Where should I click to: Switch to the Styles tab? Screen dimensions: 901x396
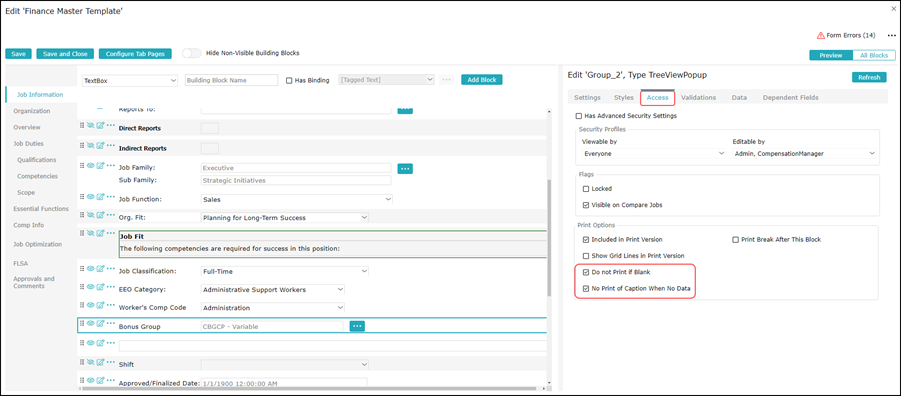[623, 98]
